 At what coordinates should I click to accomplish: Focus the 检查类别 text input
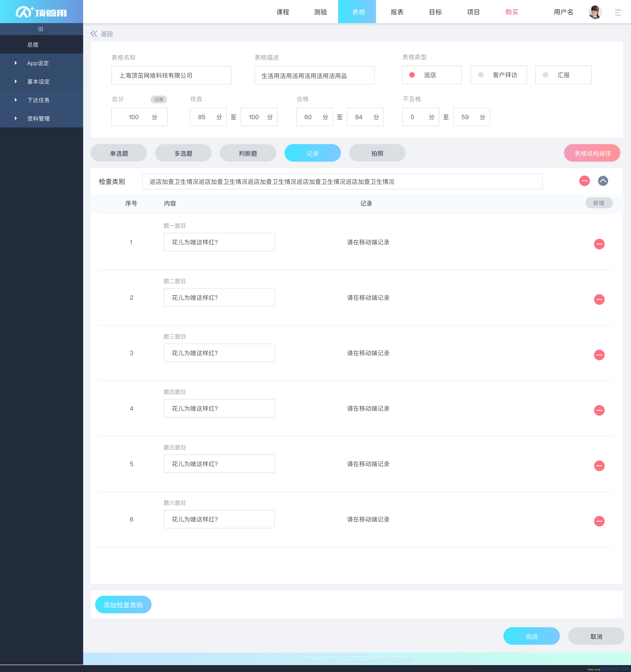click(x=342, y=182)
